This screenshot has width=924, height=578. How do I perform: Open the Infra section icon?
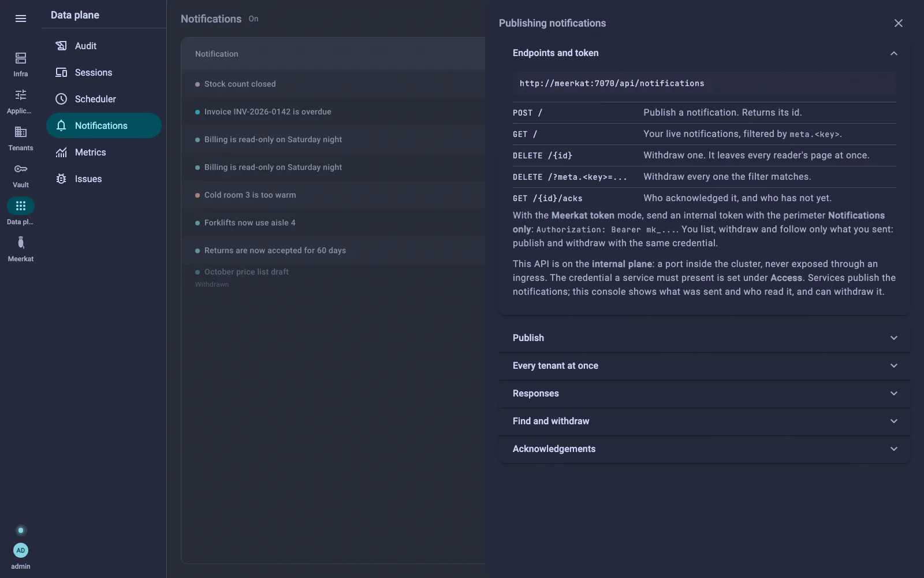click(x=21, y=58)
